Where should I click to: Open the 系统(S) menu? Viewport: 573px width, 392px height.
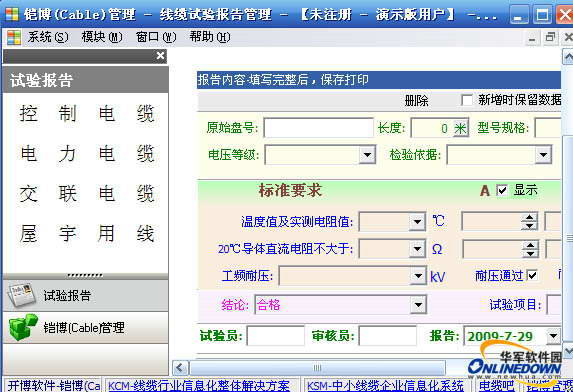[x=48, y=37]
